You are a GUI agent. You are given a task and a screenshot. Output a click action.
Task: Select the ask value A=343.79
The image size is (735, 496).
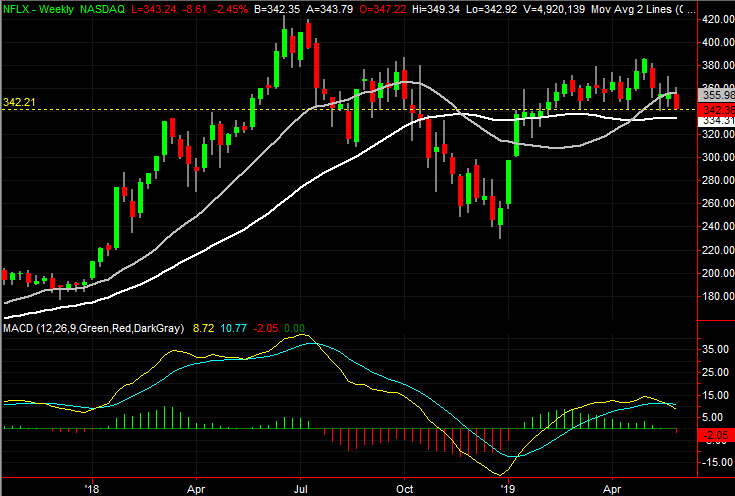coord(330,9)
